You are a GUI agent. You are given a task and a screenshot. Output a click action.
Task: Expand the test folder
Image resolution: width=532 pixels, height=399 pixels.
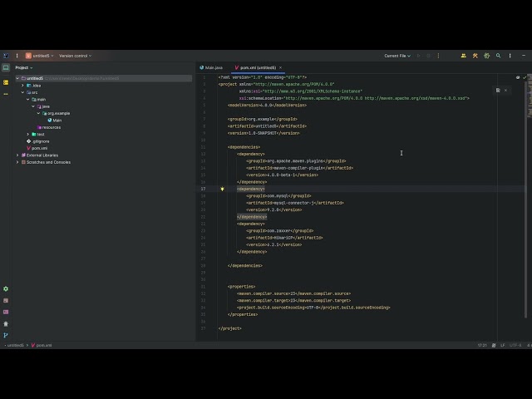[x=27, y=135]
